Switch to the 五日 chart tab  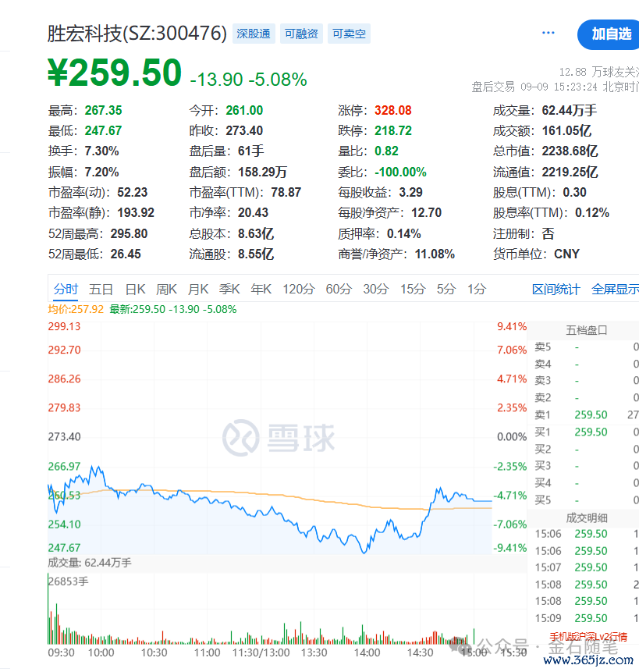(101, 290)
